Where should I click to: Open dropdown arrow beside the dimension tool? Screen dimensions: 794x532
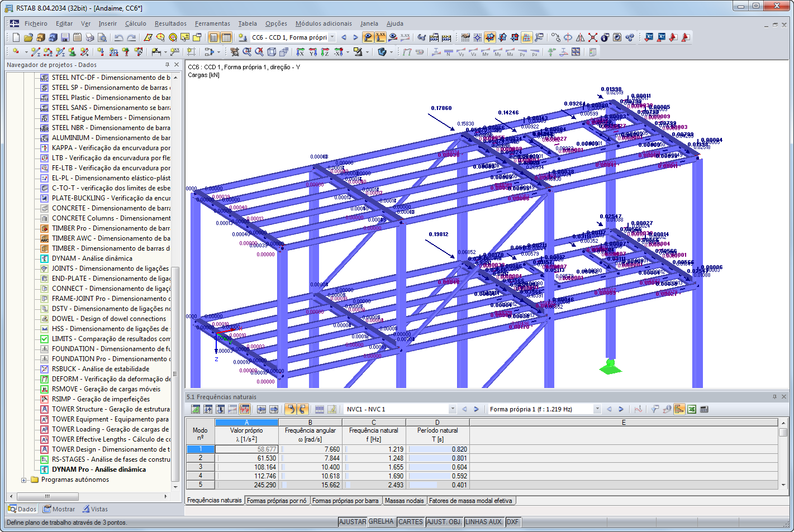pyautogui.click(x=166, y=52)
